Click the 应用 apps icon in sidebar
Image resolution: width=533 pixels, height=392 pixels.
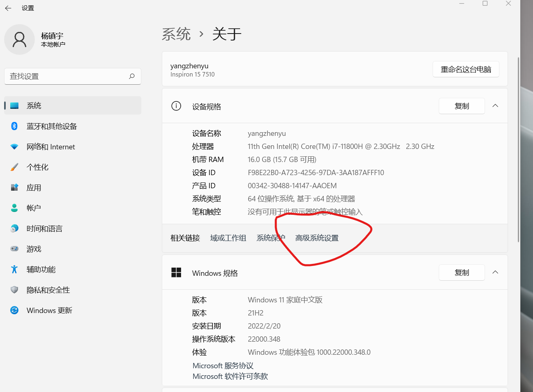click(x=14, y=187)
